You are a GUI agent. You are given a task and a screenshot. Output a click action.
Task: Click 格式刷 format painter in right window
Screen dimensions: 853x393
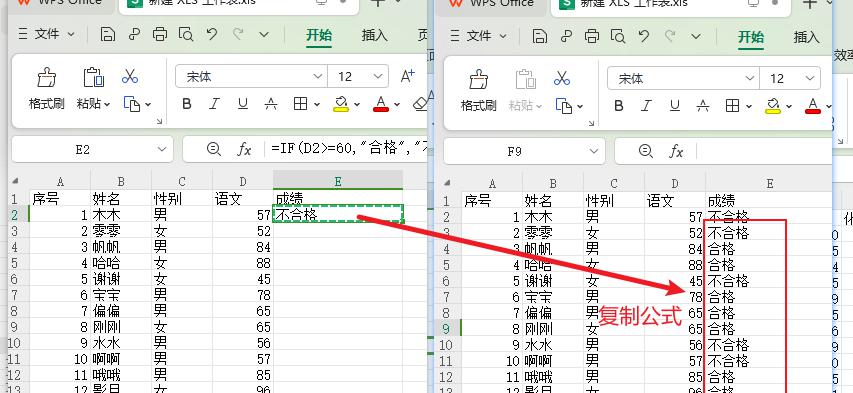coord(479,91)
